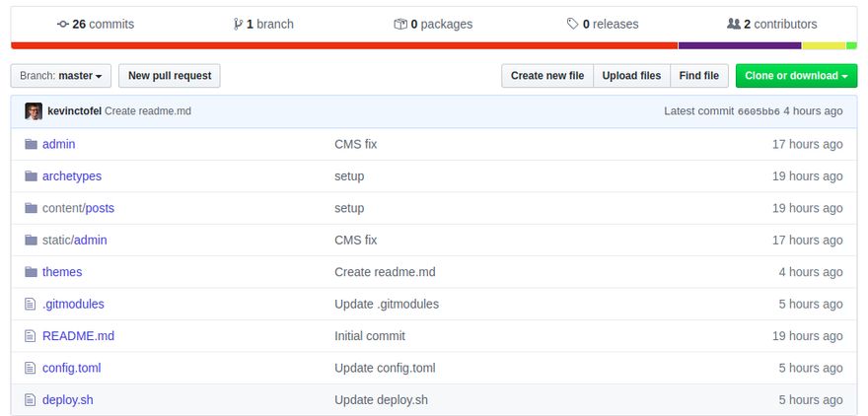Image resolution: width=868 pixels, height=416 pixels.
Task: Click the New pull request button
Action: coord(169,76)
